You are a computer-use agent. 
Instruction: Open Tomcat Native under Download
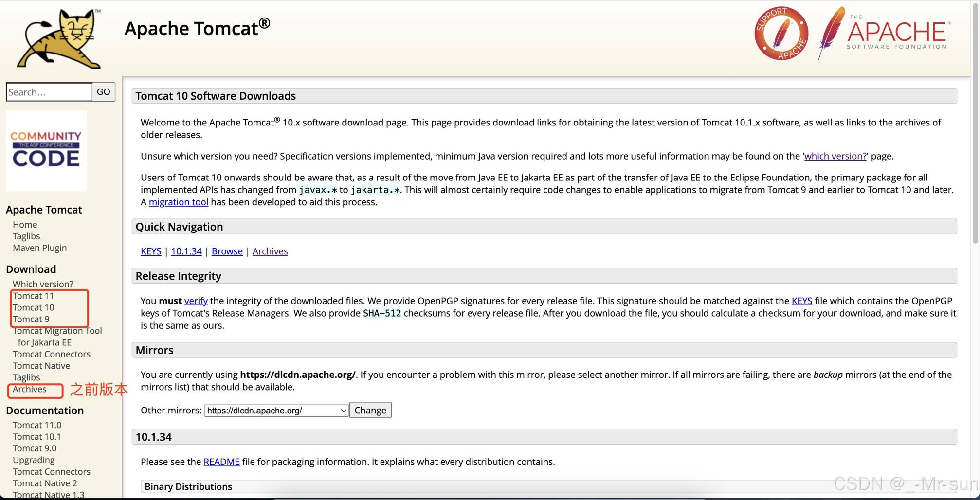coord(41,365)
